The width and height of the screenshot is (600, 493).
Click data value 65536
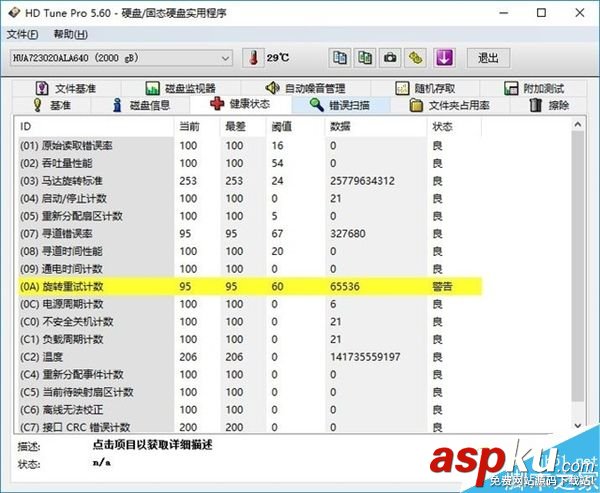345,286
